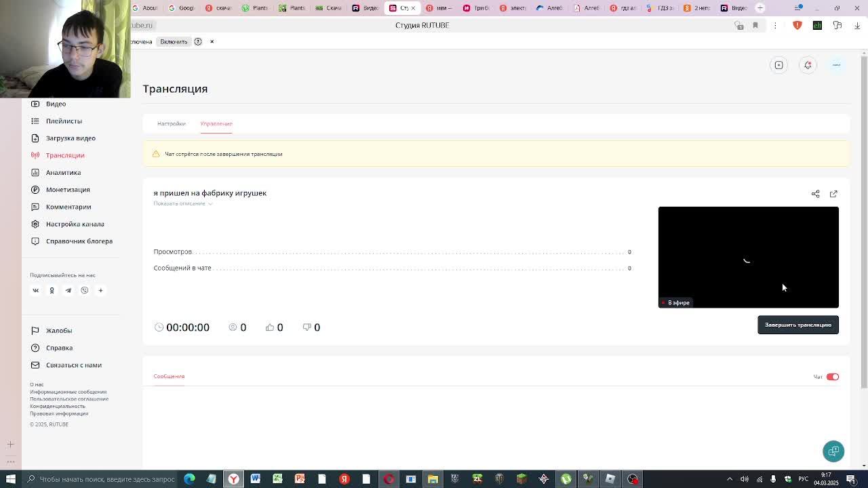
Task: Open Word from the taskbar
Action: (x=256, y=479)
